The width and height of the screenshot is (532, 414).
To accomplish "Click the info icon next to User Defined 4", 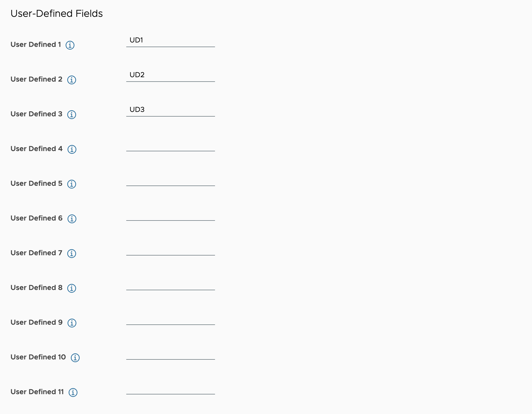I will (x=72, y=149).
